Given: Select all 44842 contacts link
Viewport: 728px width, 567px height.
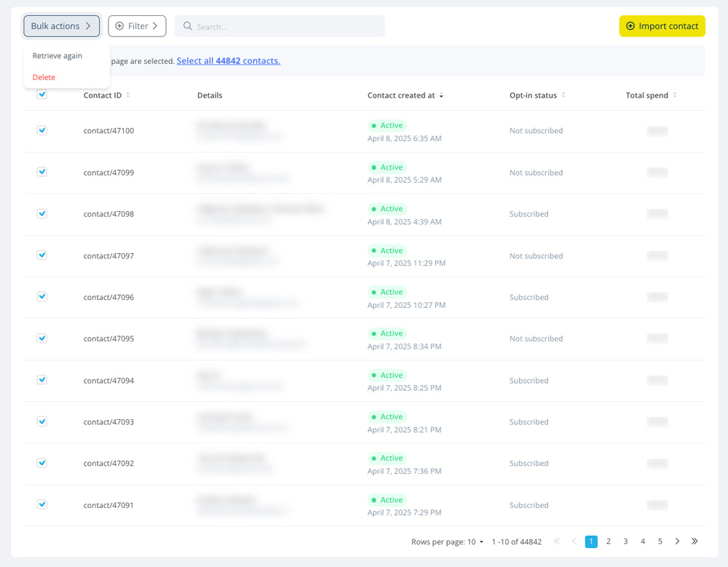Looking at the screenshot, I should click(x=229, y=61).
